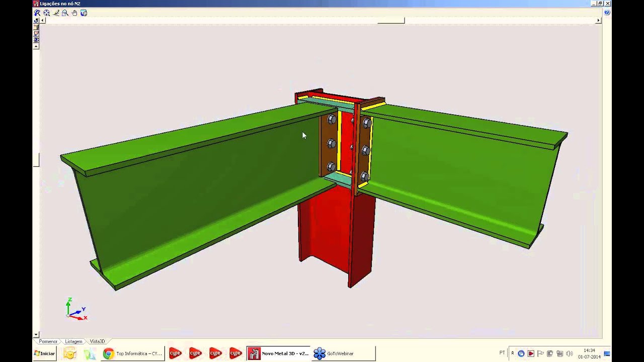Image resolution: width=644 pixels, height=362 pixels.
Task: Select the pan hand tool
Action: click(x=74, y=13)
